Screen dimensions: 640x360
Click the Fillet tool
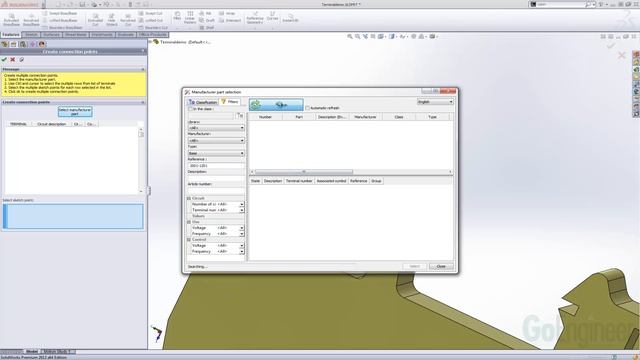pos(177,16)
